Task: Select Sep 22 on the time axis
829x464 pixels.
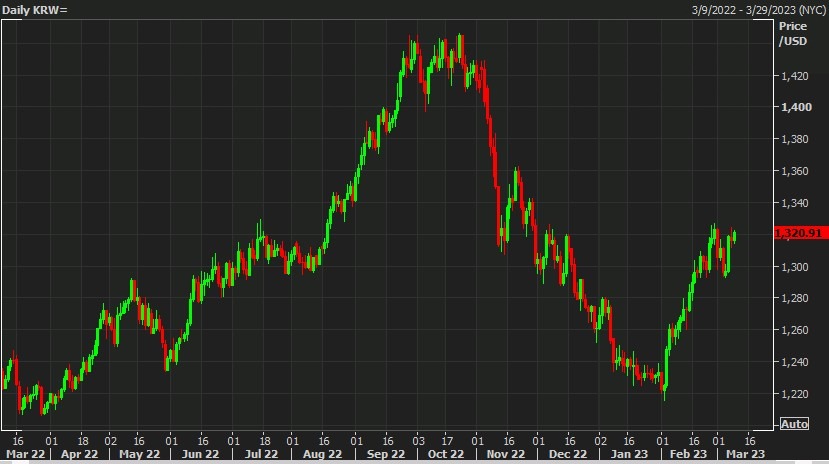Action: [385, 454]
